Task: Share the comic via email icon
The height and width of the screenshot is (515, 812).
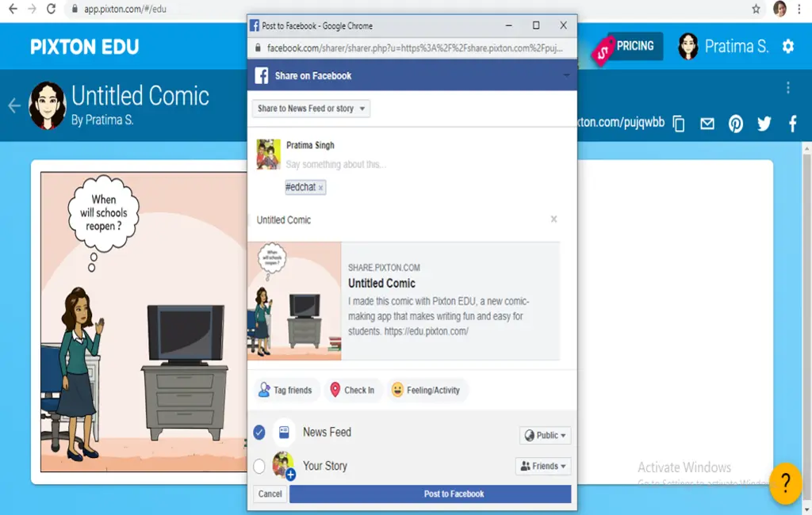Action: click(707, 124)
